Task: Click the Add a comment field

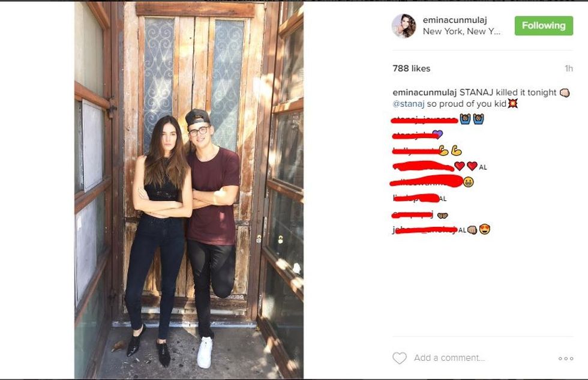Action: coord(449,358)
